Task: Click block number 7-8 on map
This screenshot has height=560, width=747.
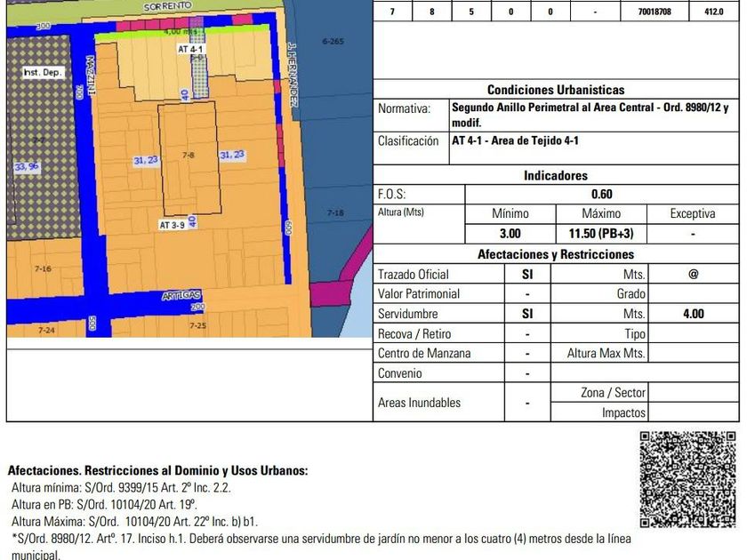Action: tap(189, 155)
